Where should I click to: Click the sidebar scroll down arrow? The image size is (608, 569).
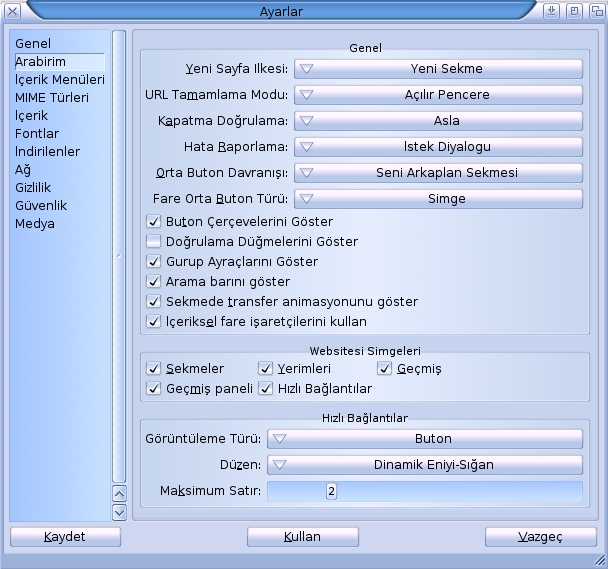pyautogui.click(x=119, y=512)
